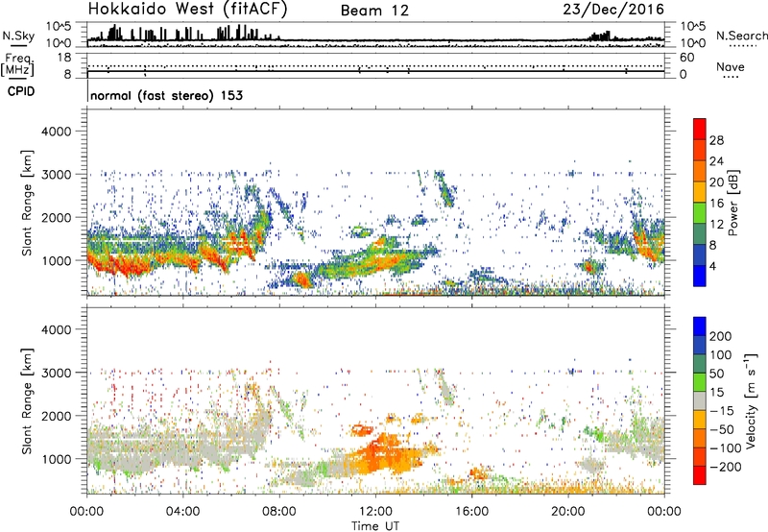Select the '16' power color bar value

coord(716,204)
